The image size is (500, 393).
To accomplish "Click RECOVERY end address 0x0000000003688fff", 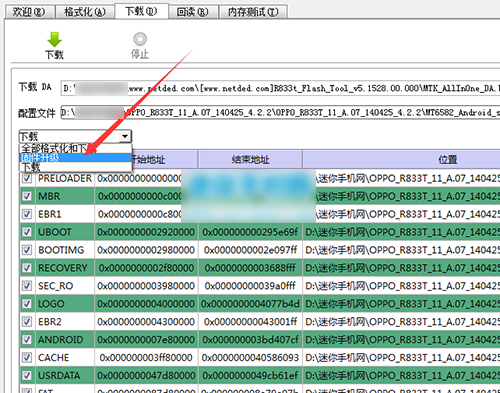I will point(250,268).
